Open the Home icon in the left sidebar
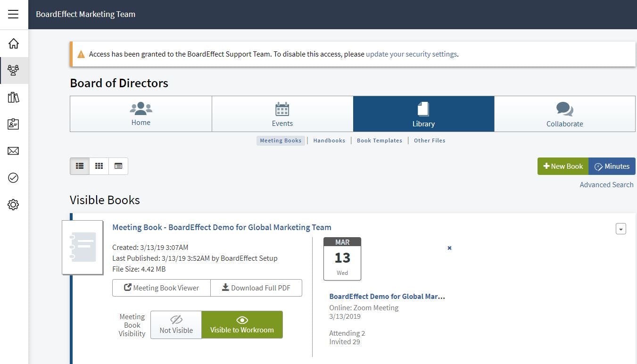Image resolution: width=637 pixels, height=364 pixels. pos(14,43)
